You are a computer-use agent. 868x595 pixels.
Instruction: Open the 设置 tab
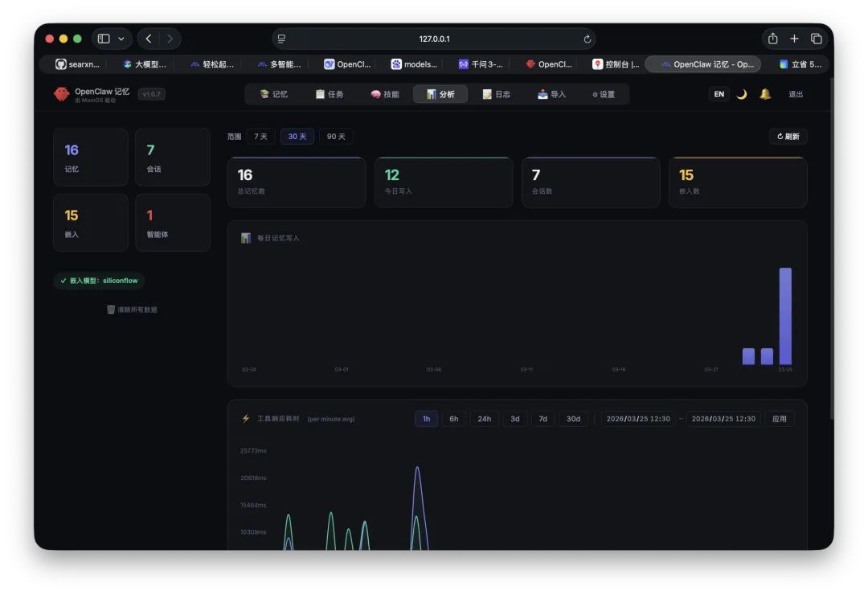604,94
